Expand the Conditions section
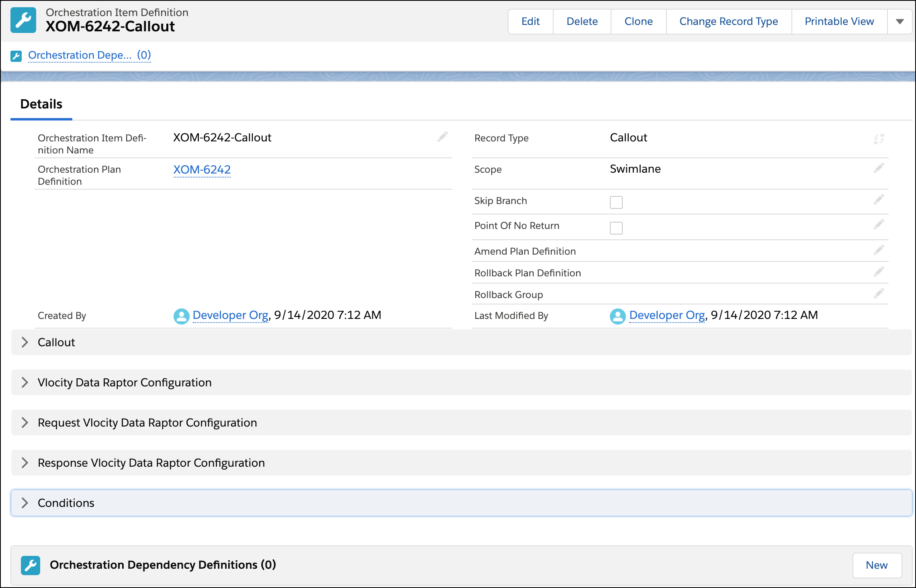Image resolution: width=916 pixels, height=588 pixels. tap(461, 503)
